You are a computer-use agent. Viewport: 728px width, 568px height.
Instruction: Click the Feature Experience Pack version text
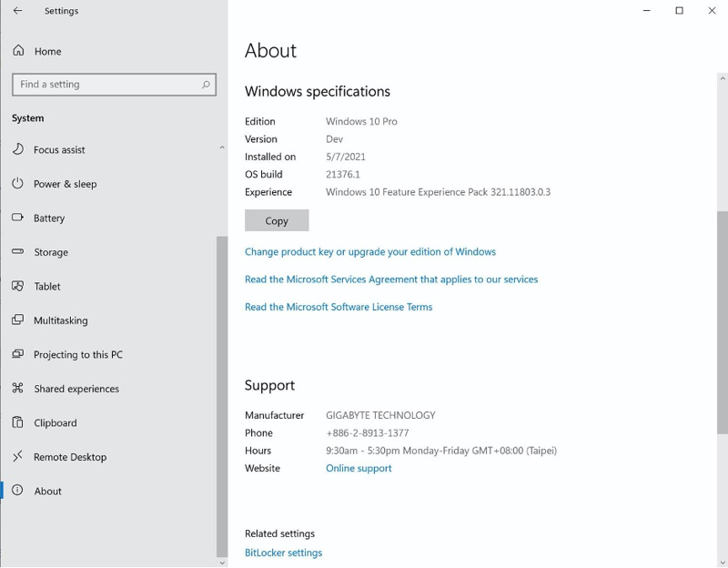(x=438, y=192)
